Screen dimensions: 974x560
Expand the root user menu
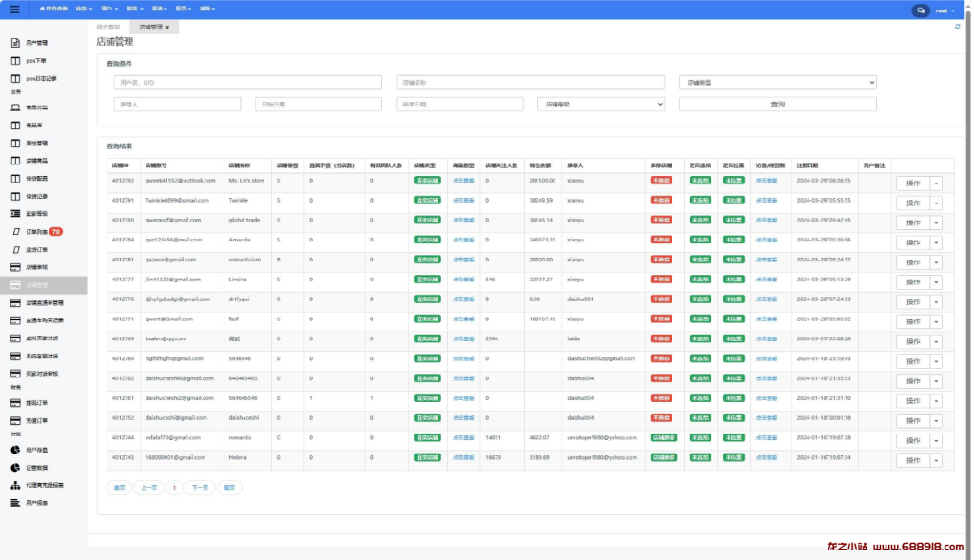(x=945, y=10)
